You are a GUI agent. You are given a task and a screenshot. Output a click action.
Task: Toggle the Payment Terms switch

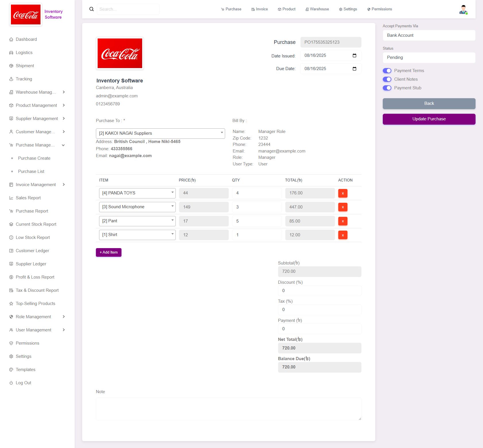coord(387,71)
